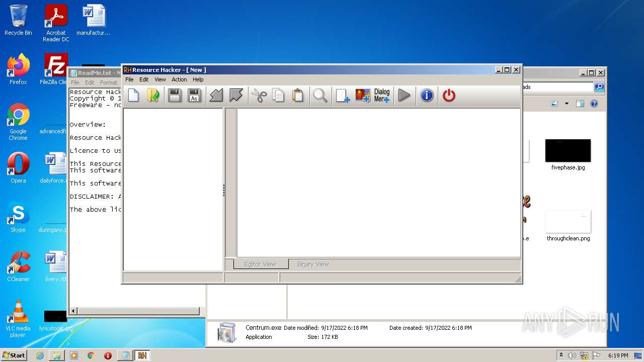The image size is (644, 362).
Task: Open the blue info About icon
Action: tap(427, 95)
